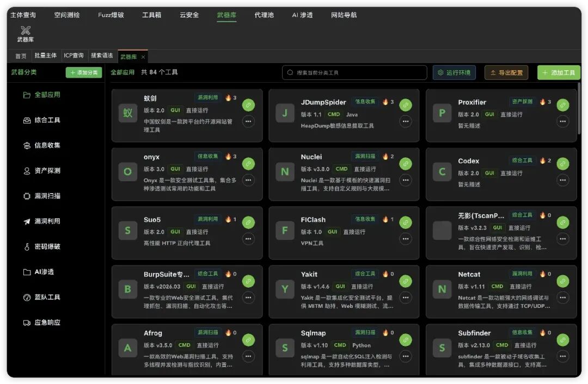Switch to the ICP查询 tab

click(x=73, y=56)
